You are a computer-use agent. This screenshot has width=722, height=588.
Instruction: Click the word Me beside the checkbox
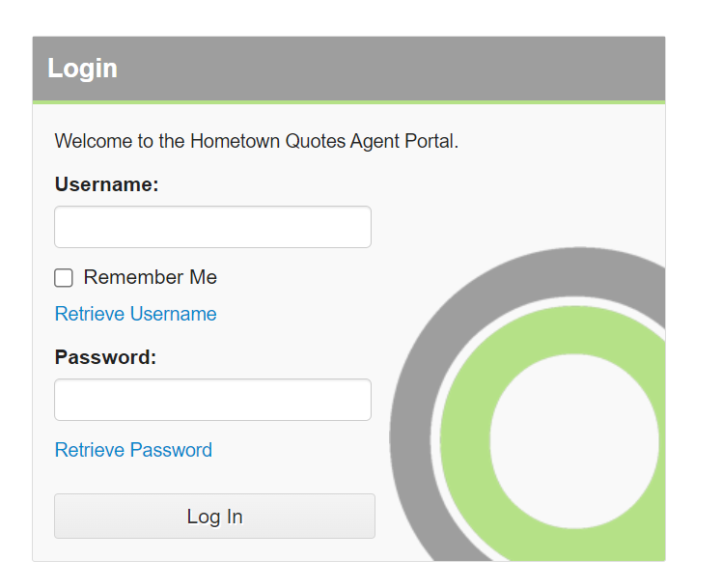tap(204, 278)
